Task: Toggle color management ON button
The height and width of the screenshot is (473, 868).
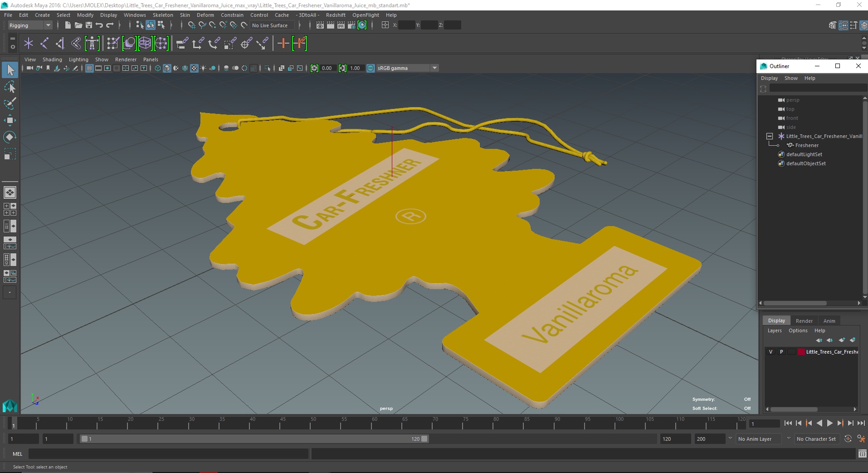Action: pyautogui.click(x=371, y=68)
